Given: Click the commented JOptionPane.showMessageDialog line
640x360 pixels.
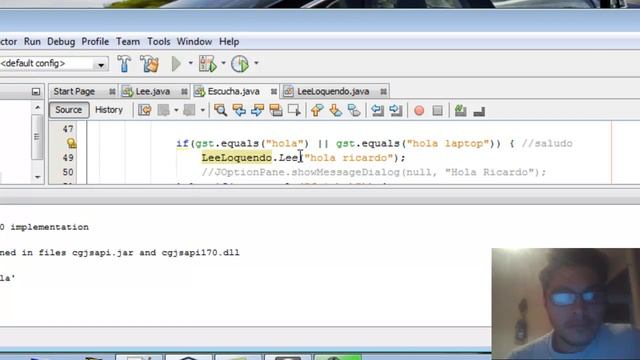Looking at the screenshot, I should coord(373,172).
